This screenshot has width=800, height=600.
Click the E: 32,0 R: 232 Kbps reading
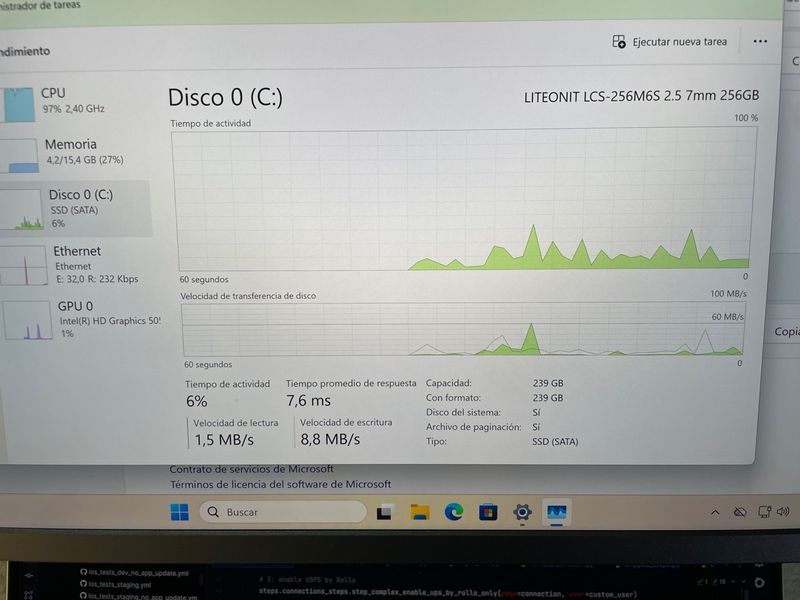[97, 279]
